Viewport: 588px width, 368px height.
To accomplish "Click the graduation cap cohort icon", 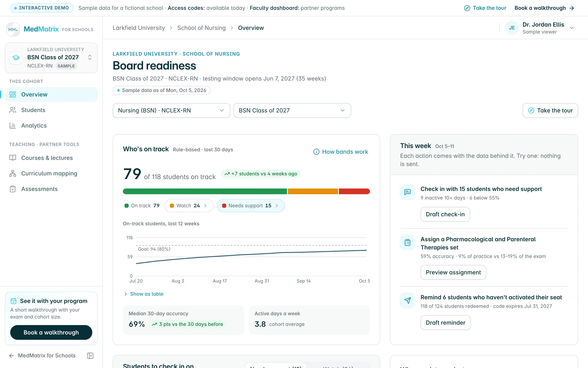I will tap(16, 58).
